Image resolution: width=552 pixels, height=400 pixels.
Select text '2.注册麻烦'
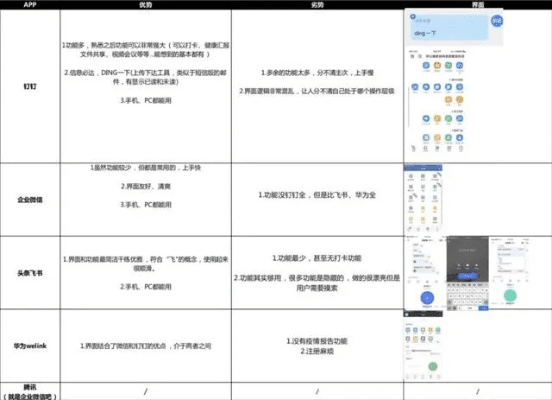[x=317, y=351]
